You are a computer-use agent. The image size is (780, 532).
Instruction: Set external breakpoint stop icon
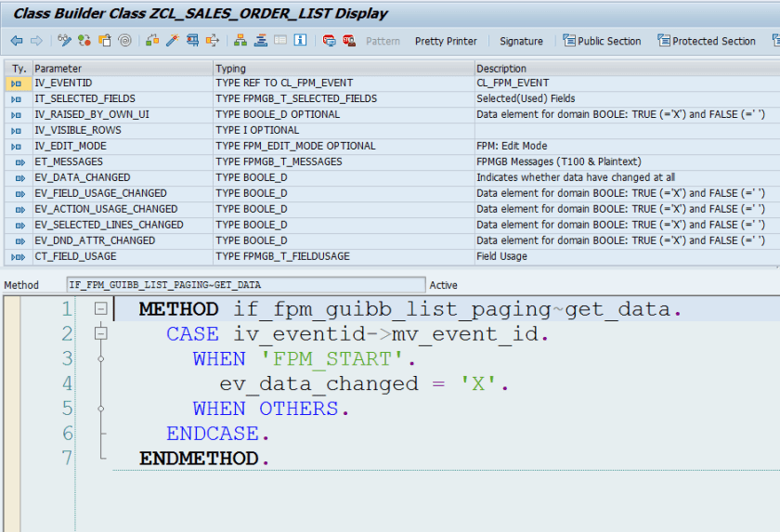pyautogui.click(x=349, y=41)
